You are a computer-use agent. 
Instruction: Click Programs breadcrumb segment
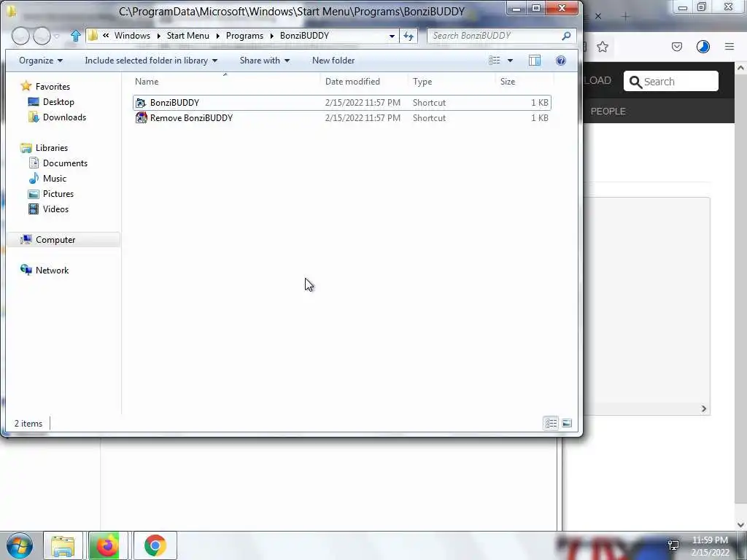244,36
